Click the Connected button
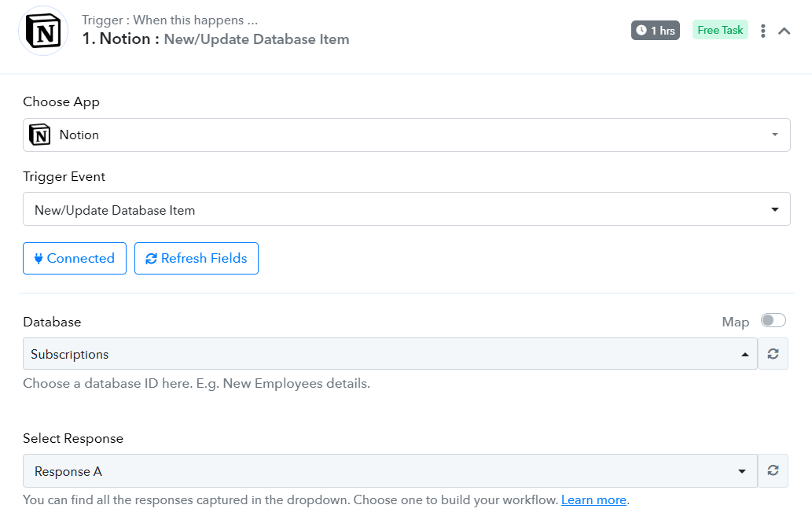 point(75,258)
